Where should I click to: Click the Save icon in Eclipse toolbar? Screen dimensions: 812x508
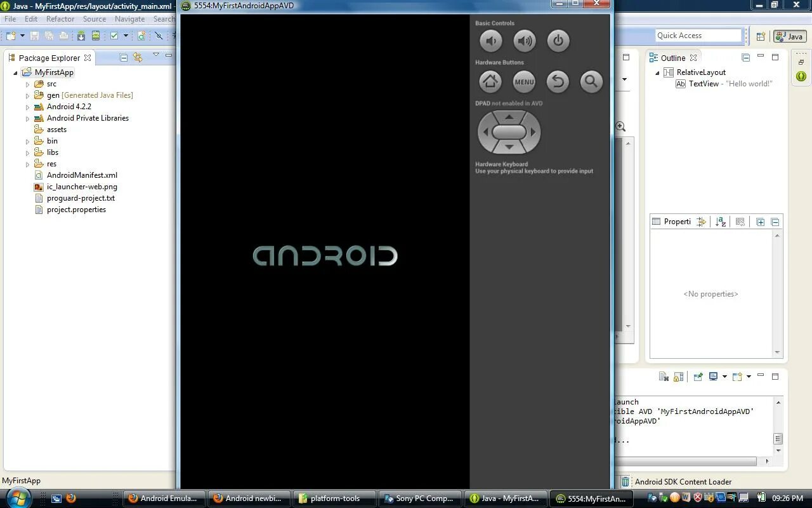(x=35, y=36)
